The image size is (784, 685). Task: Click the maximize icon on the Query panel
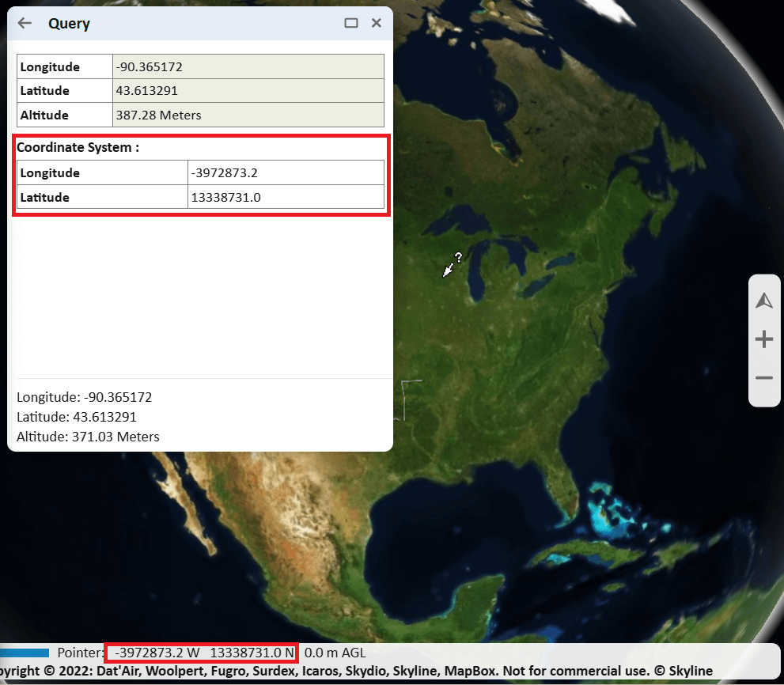click(350, 23)
